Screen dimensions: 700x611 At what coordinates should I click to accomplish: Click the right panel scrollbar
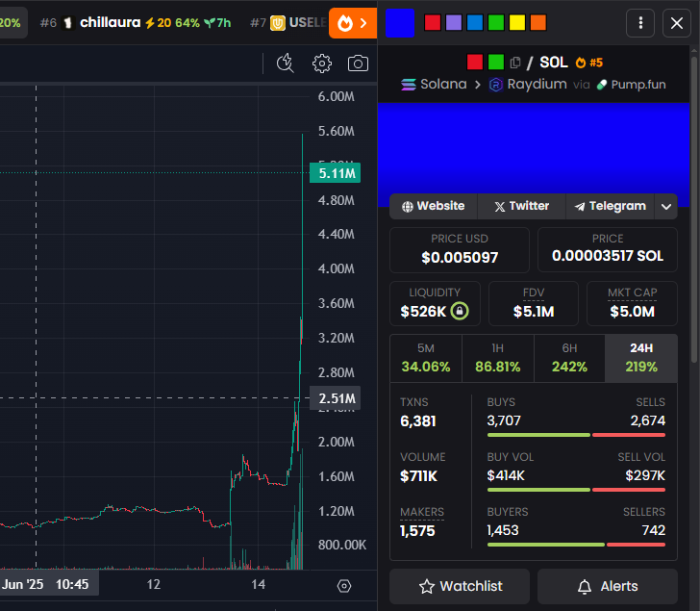[x=694, y=210]
